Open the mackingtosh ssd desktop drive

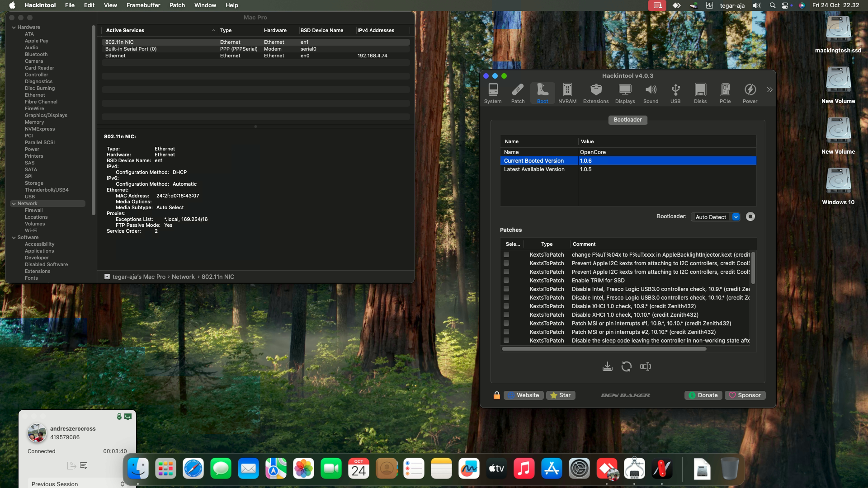tap(838, 35)
